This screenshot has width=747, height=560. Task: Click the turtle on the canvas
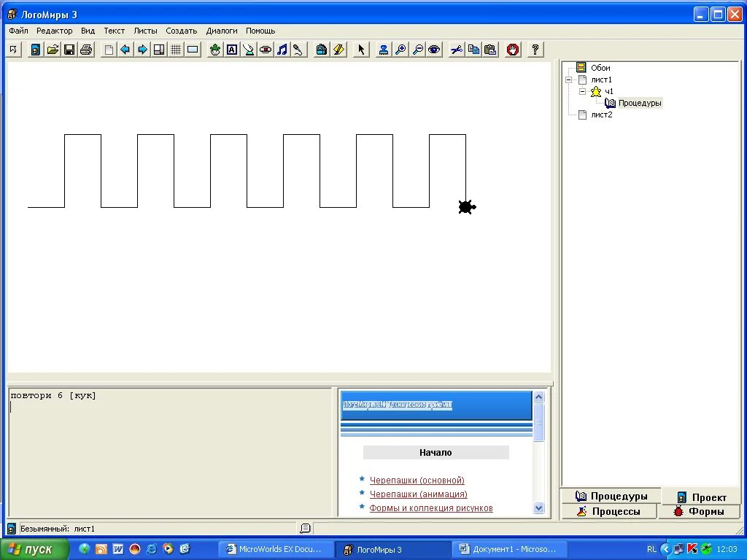click(x=467, y=207)
